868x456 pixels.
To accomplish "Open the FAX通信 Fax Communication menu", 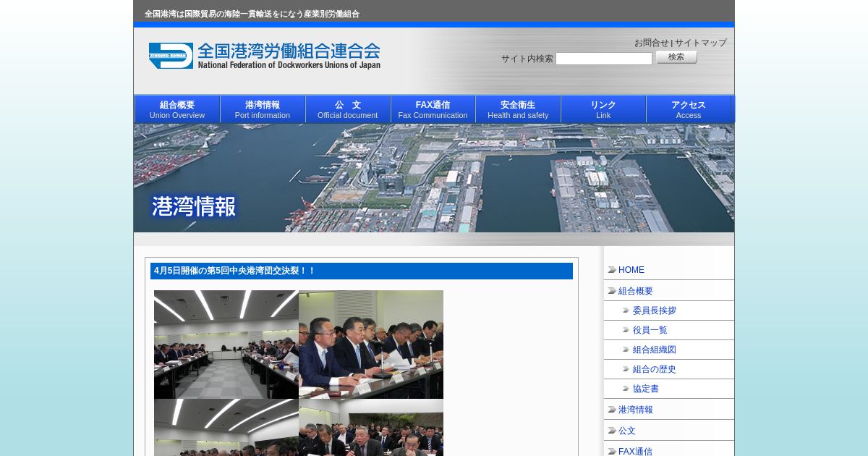I will coord(433,109).
